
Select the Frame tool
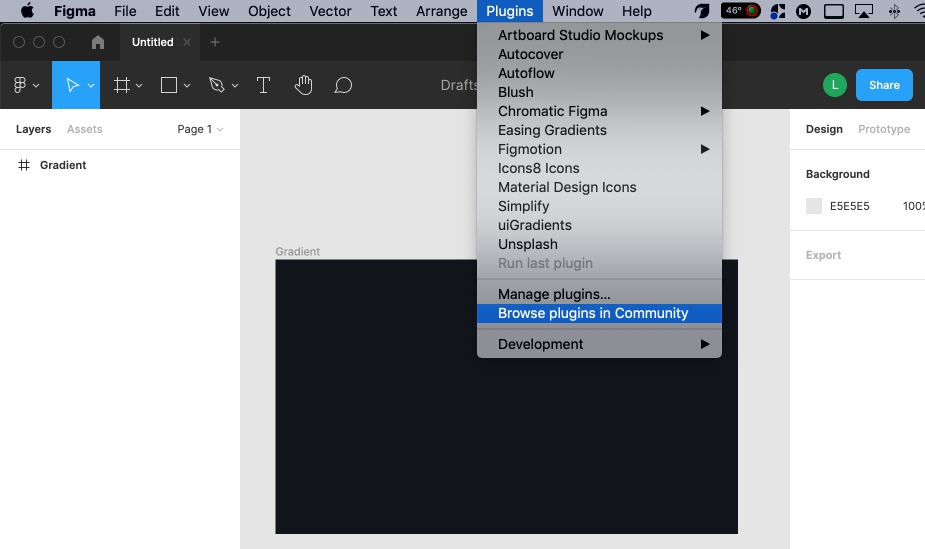(x=122, y=85)
